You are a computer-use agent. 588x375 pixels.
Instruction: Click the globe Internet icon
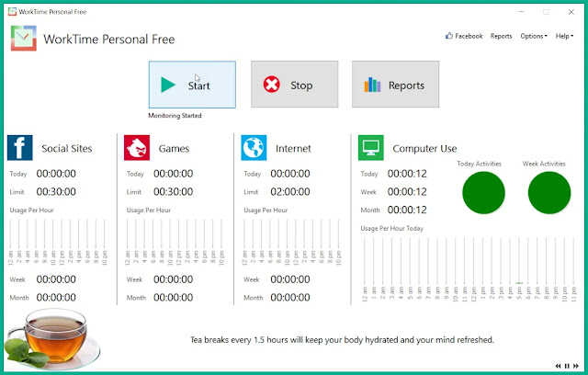(x=254, y=148)
